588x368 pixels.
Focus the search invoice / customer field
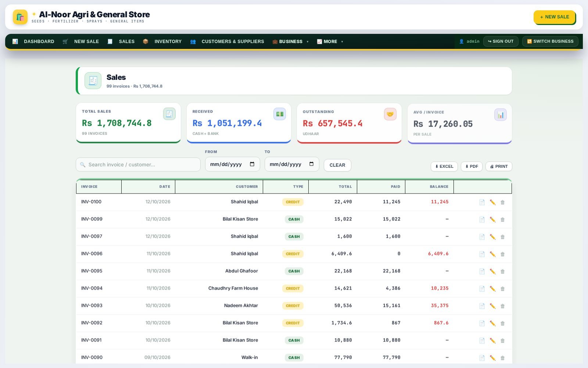coord(138,164)
